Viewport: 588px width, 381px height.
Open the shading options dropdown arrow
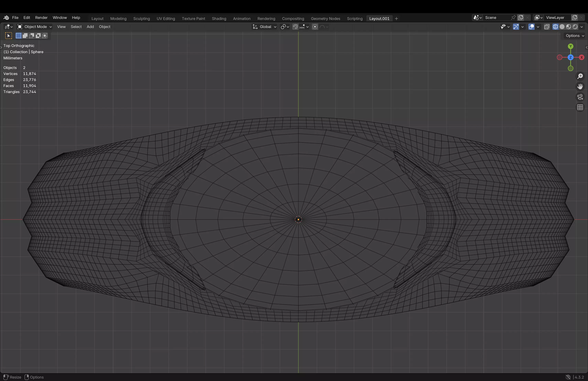tap(582, 27)
